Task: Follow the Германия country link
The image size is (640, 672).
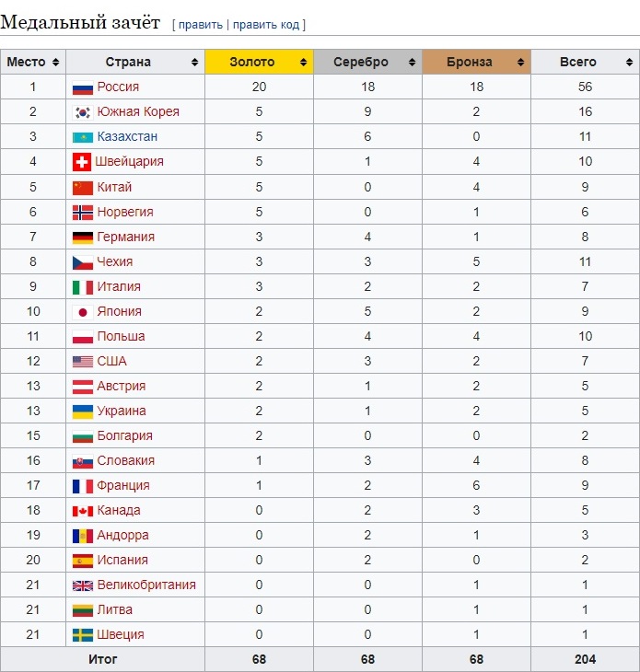Action: click(125, 237)
